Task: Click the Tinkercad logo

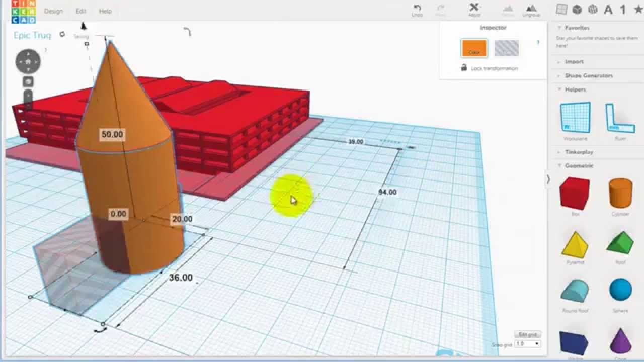Action: (24, 11)
